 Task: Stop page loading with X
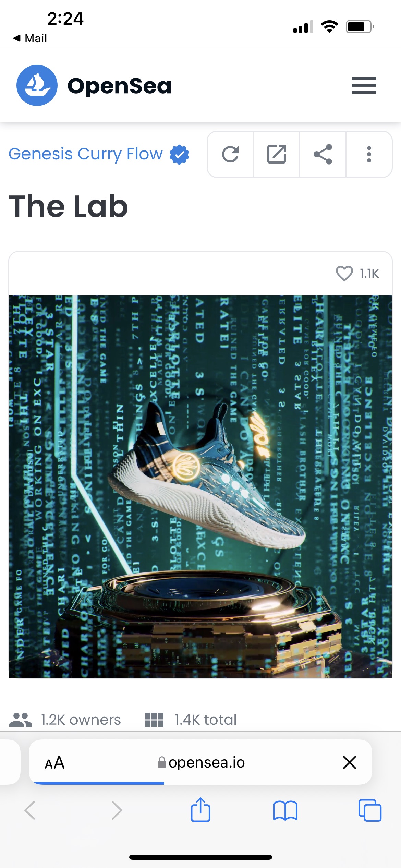pos(350,762)
